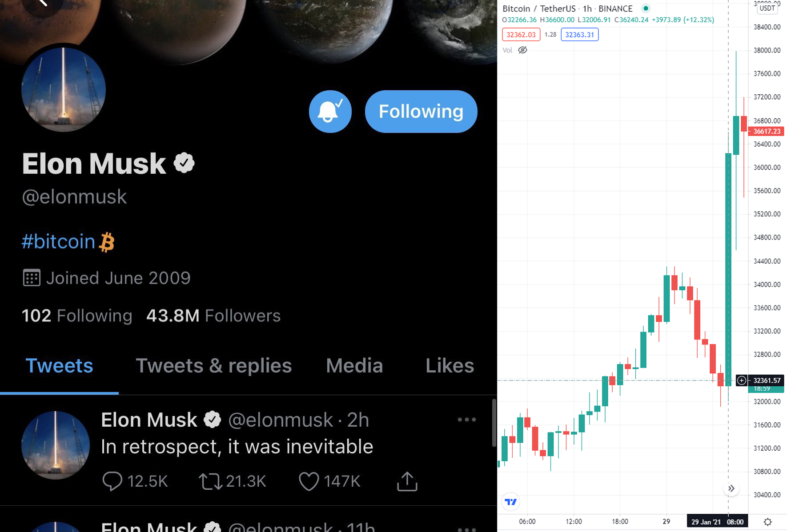
Task: Switch to the Tweets & replies tab
Action: click(x=213, y=366)
